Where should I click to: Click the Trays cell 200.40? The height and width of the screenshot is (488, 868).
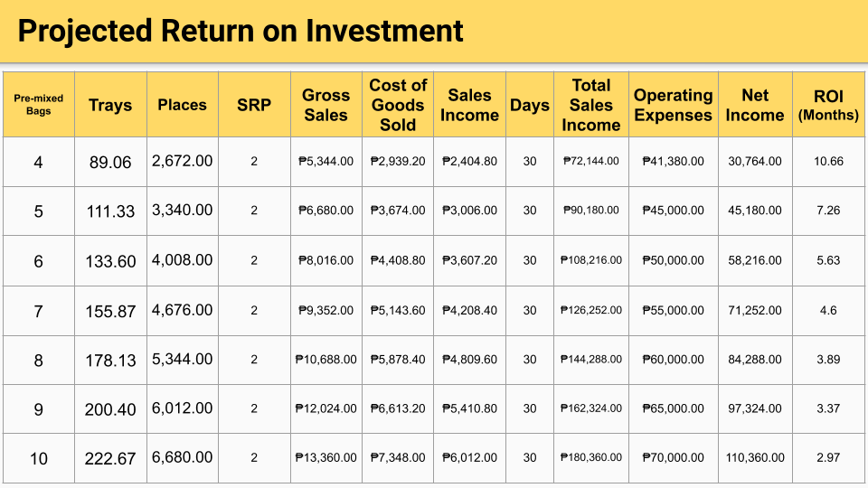point(110,410)
